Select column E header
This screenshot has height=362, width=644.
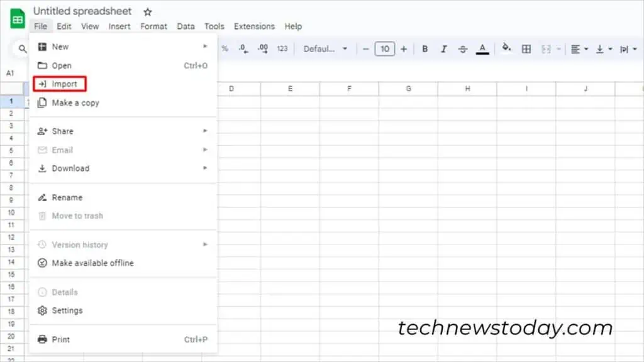pos(290,89)
